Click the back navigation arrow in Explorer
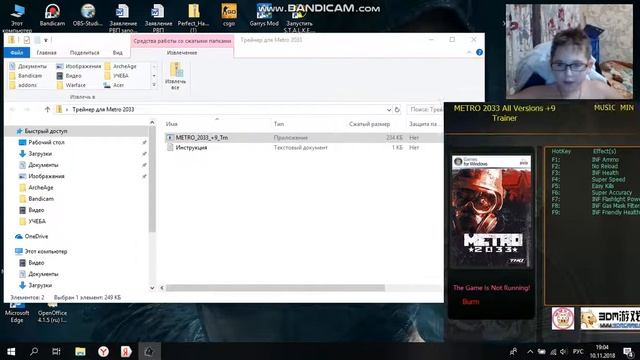Image resolution: width=640 pixels, height=360 pixels. pos(12,109)
